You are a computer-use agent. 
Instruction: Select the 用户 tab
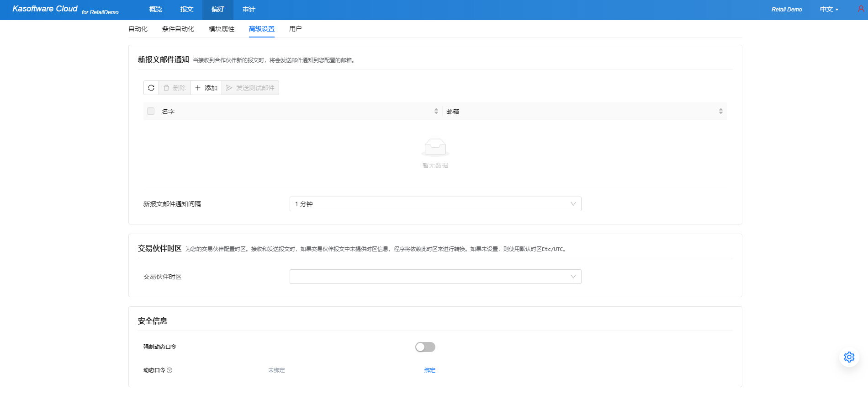295,29
